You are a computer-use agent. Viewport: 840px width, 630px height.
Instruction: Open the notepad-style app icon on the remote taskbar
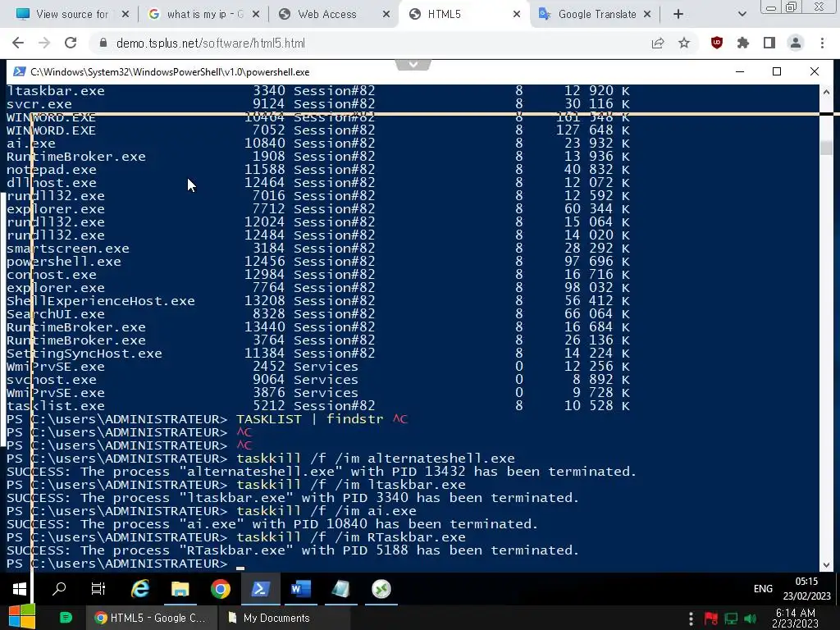[x=340, y=589]
